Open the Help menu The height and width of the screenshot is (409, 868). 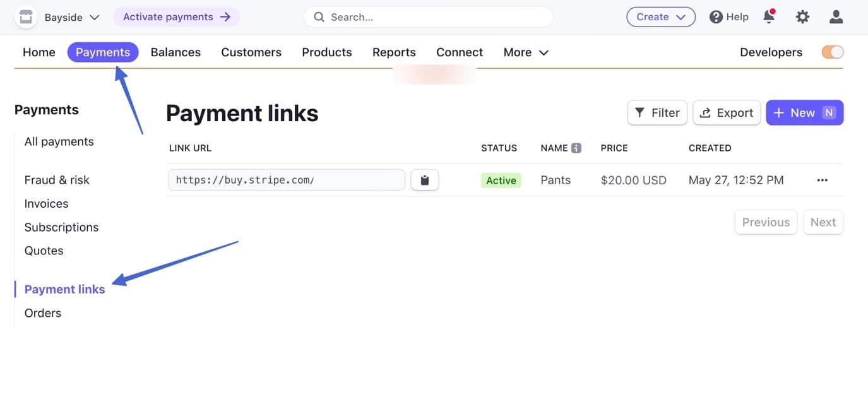pos(728,16)
